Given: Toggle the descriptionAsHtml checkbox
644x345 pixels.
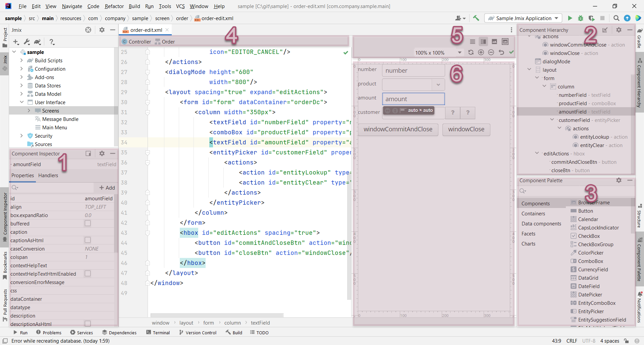Looking at the screenshot, I should pyautogui.click(x=88, y=324).
